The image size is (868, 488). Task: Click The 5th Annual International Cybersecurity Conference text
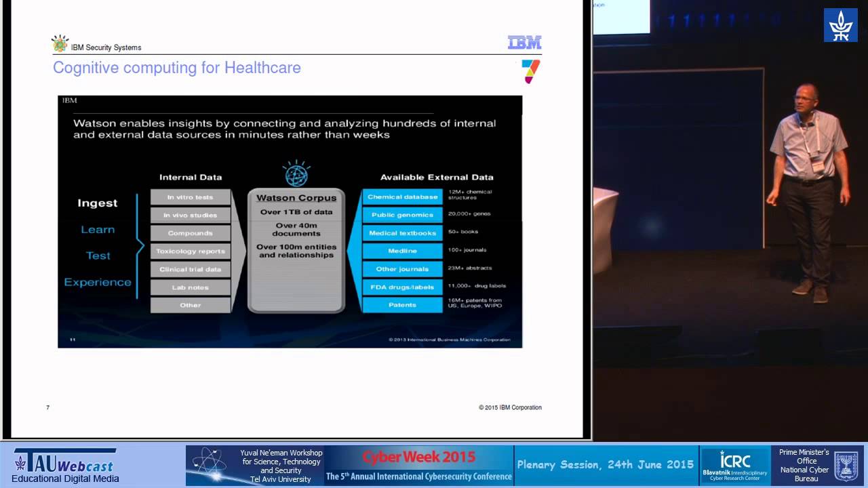click(x=419, y=476)
